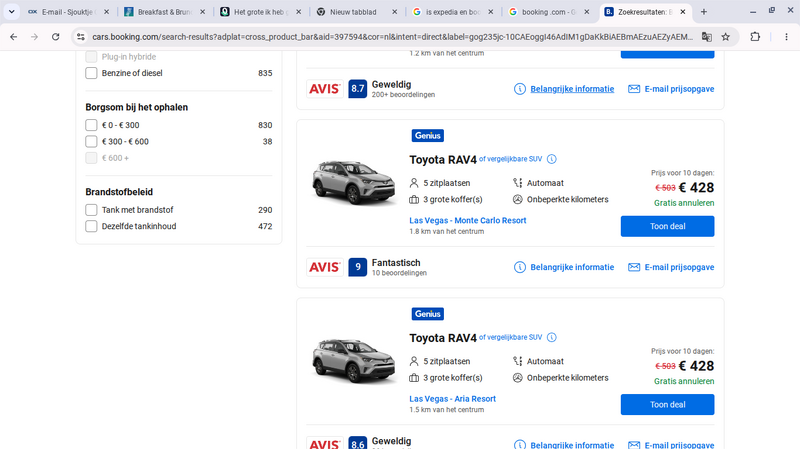Reload the current page
This screenshot has width=800, height=449.
coord(56,37)
